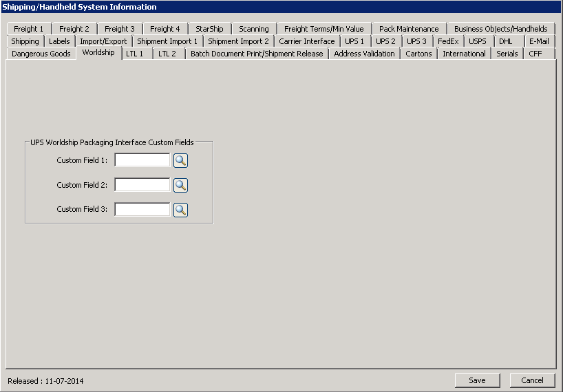Image resolution: width=563 pixels, height=392 pixels.
Task: Switch to Batch Document Print/Shipment Release tab
Action: [x=257, y=54]
